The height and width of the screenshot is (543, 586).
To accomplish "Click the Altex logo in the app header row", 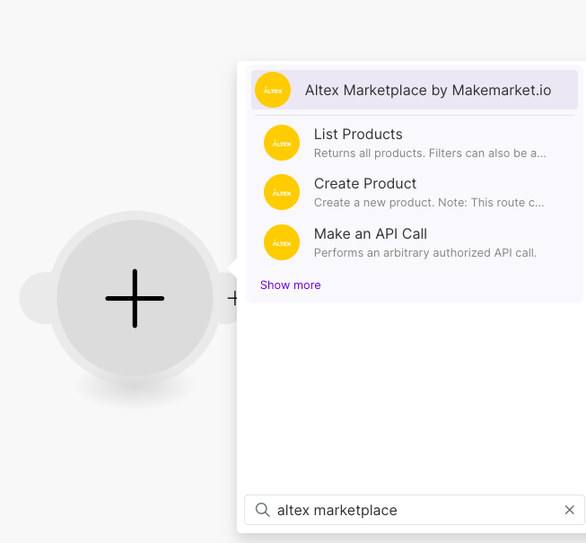I will click(x=273, y=90).
